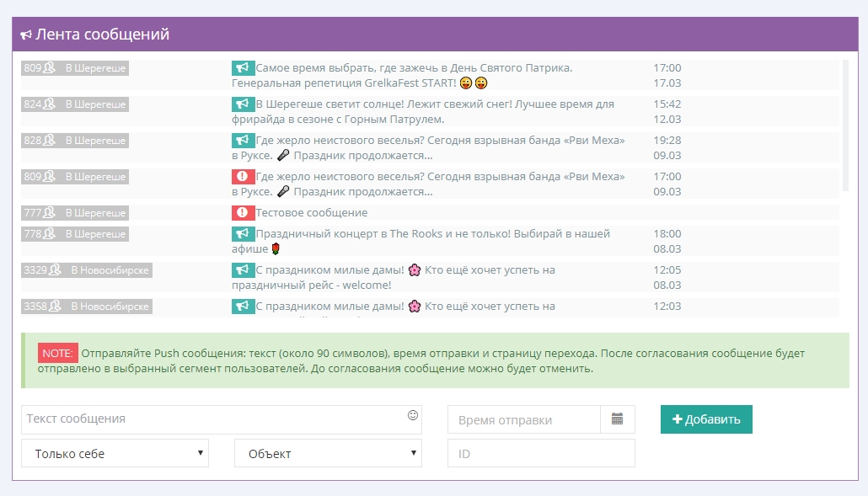
Task: Focus the Время отправки input field
Action: tap(523, 419)
